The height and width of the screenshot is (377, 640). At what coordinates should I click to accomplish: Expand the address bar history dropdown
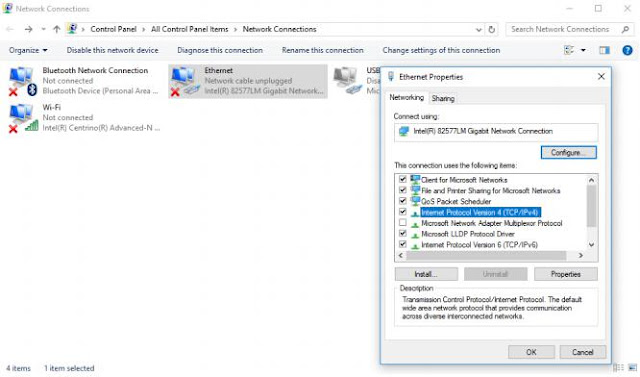(478, 29)
